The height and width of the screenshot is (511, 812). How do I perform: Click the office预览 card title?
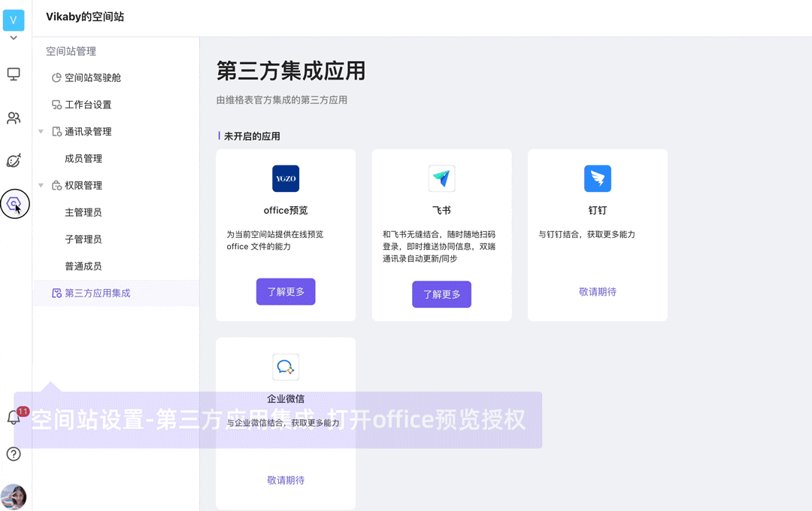(286, 211)
